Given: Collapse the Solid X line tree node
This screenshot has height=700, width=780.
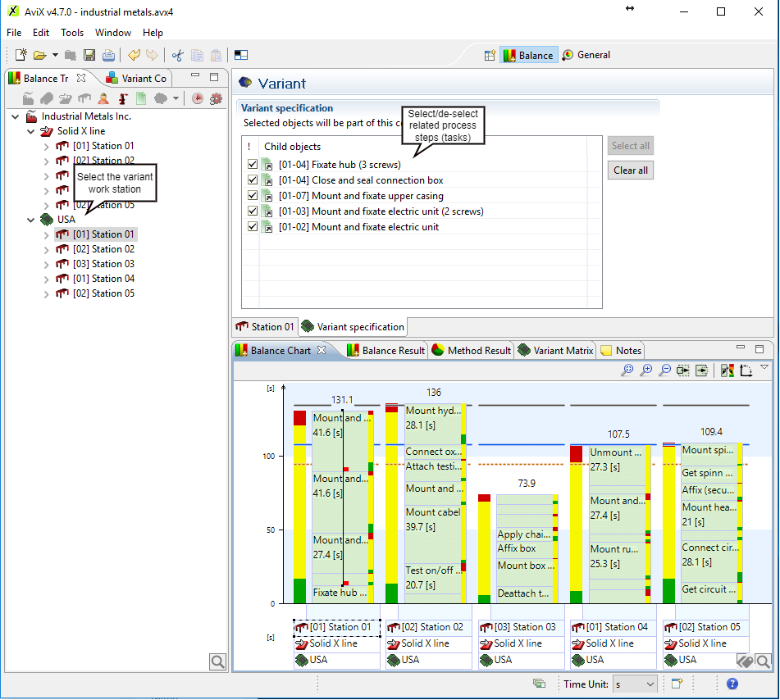Looking at the screenshot, I should 31,131.
